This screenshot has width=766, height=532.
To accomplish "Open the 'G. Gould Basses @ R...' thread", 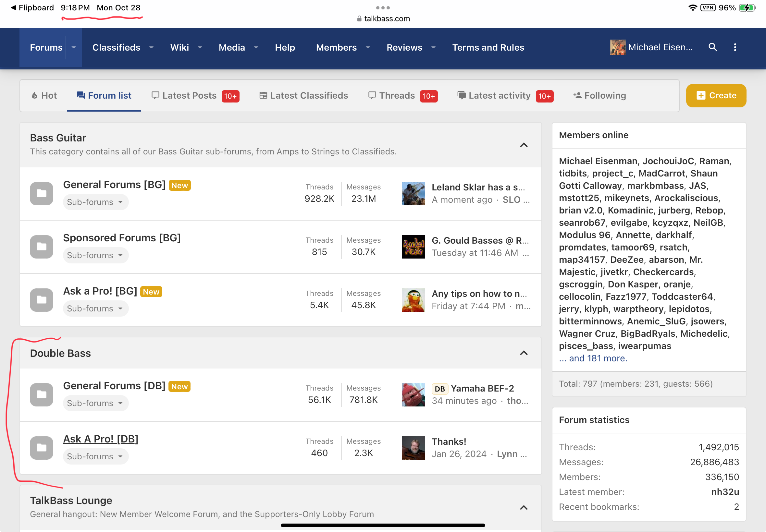I will click(480, 241).
